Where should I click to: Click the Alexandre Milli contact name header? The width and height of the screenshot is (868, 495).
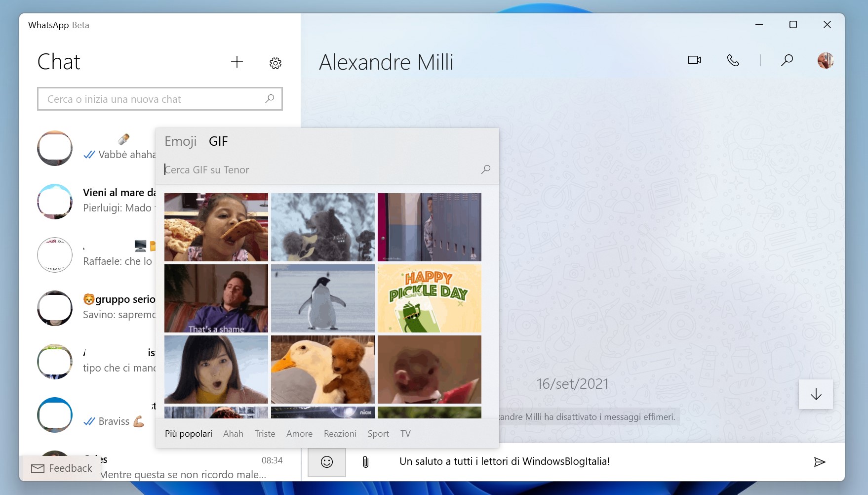pyautogui.click(x=386, y=62)
